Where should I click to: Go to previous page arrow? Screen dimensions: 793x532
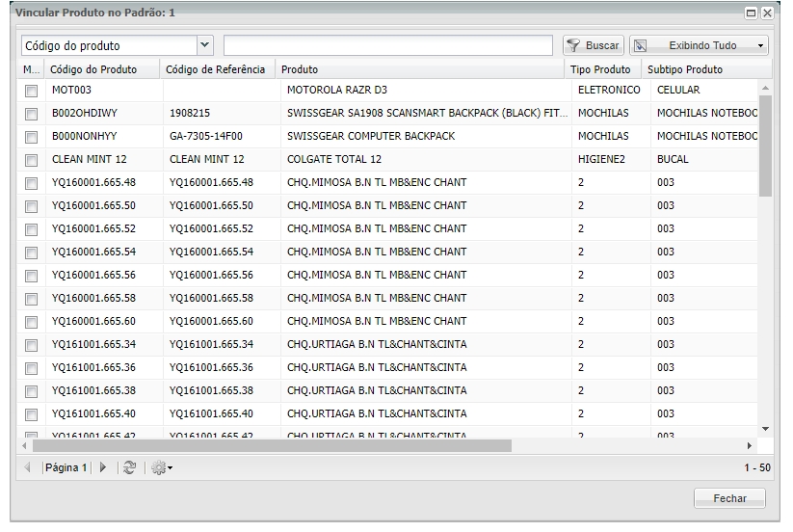coord(27,467)
